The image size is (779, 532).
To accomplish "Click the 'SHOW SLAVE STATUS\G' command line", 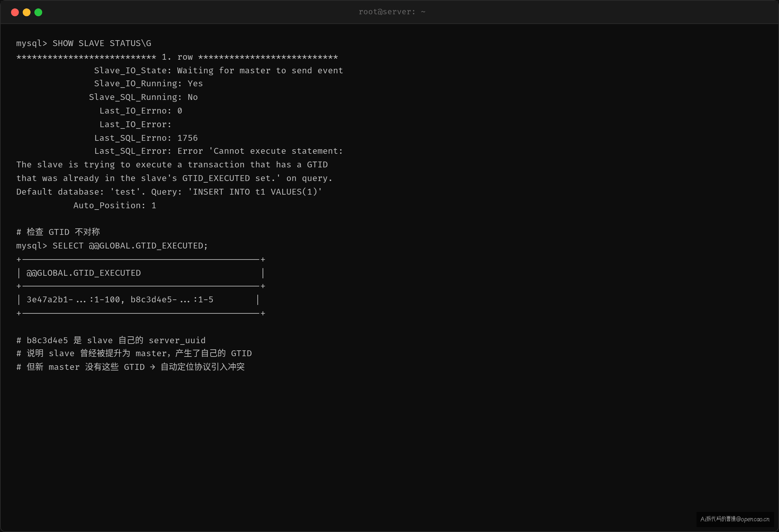I will pyautogui.click(x=84, y=43).
